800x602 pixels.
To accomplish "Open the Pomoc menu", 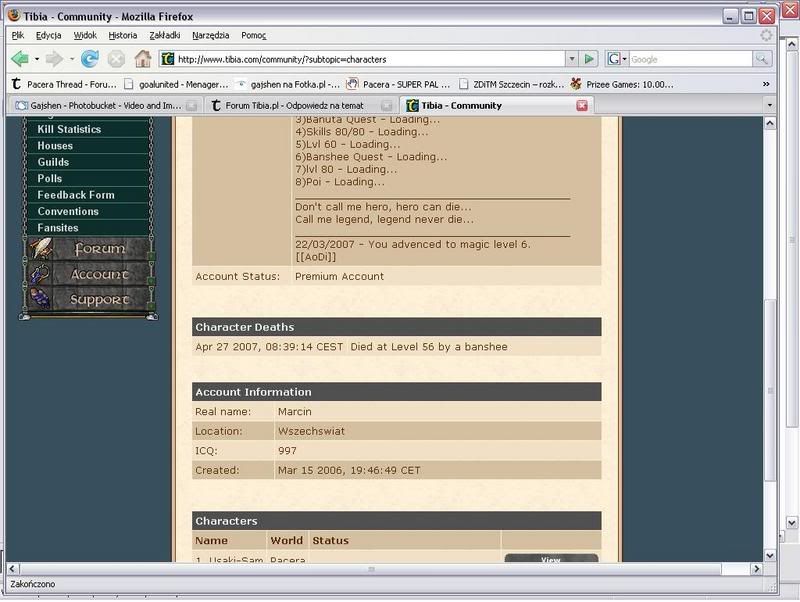I will coord(254,35).
